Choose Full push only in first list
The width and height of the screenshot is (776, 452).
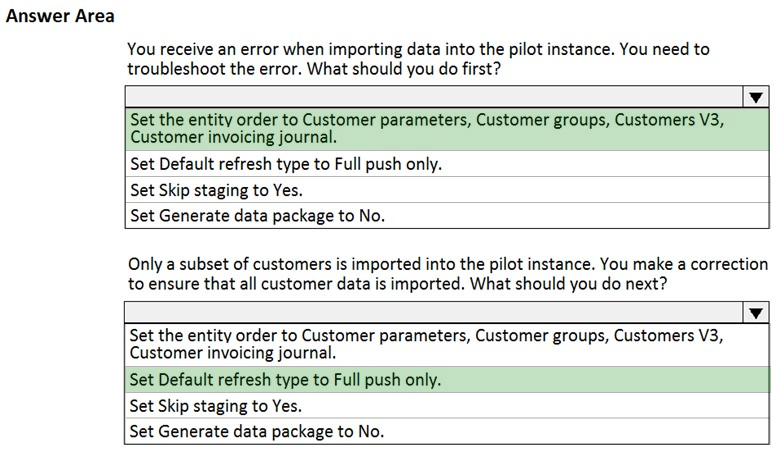(x=447, y=164)
